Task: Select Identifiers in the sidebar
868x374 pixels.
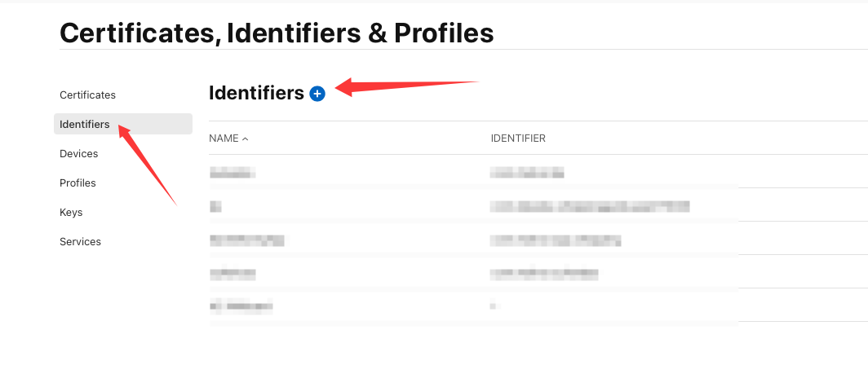Action: click(85, 124)
